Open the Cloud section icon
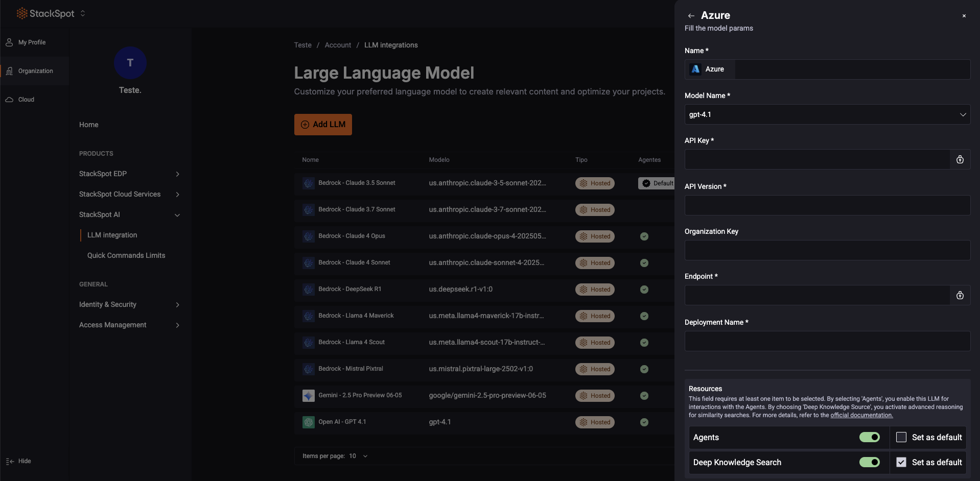The width and height of the screenshot is (980, 481). click(9, 100)
